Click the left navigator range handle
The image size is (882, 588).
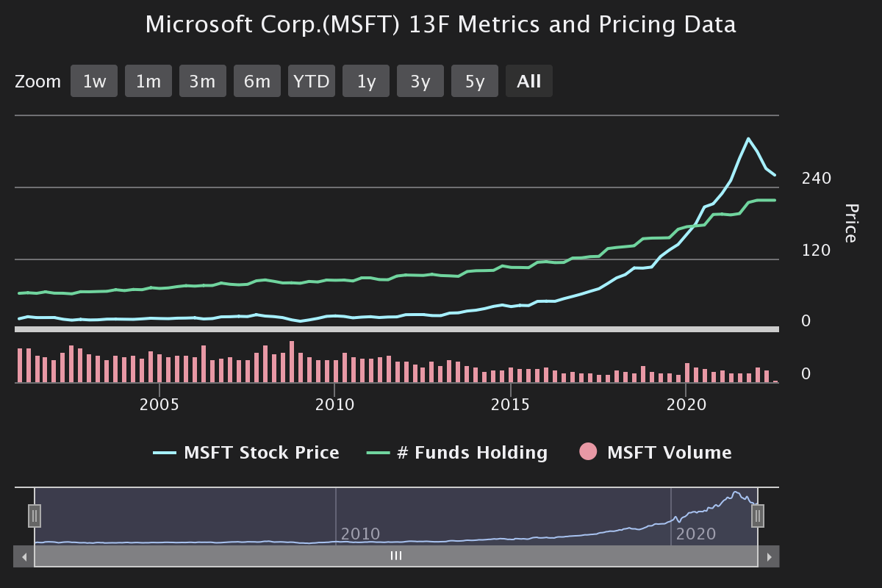pos(35,516)
